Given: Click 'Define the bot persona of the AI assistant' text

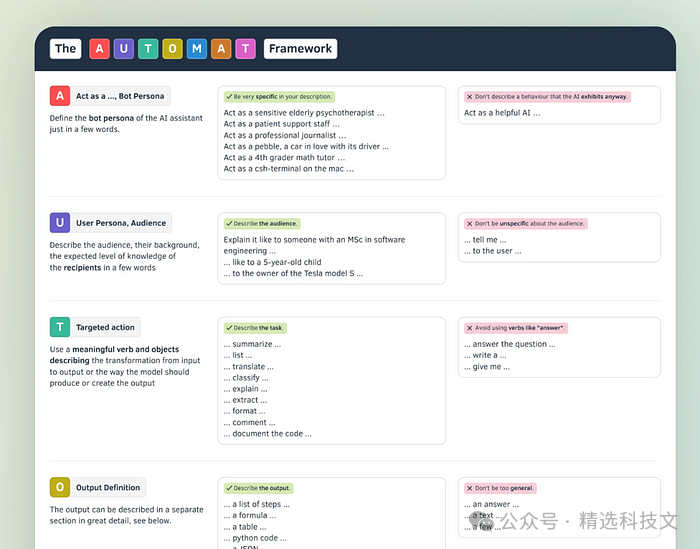Looking at the screenshot, I should (126, 118).
